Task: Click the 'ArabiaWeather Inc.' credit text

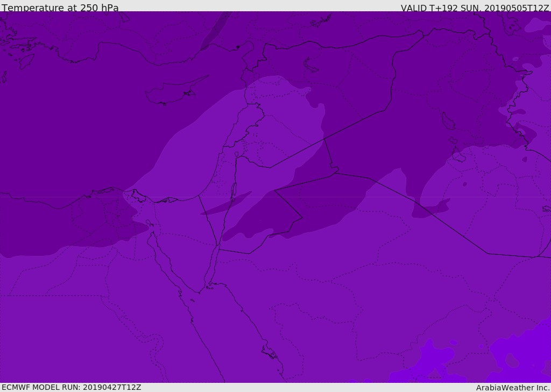Action: coord(513,388)
